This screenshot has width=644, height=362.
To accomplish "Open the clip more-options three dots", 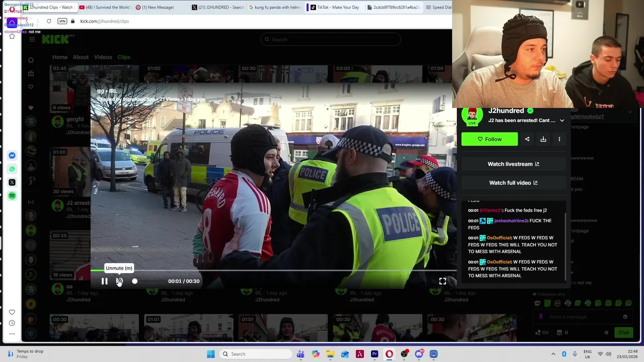I will pyautogui.click(x=559, y=139).
